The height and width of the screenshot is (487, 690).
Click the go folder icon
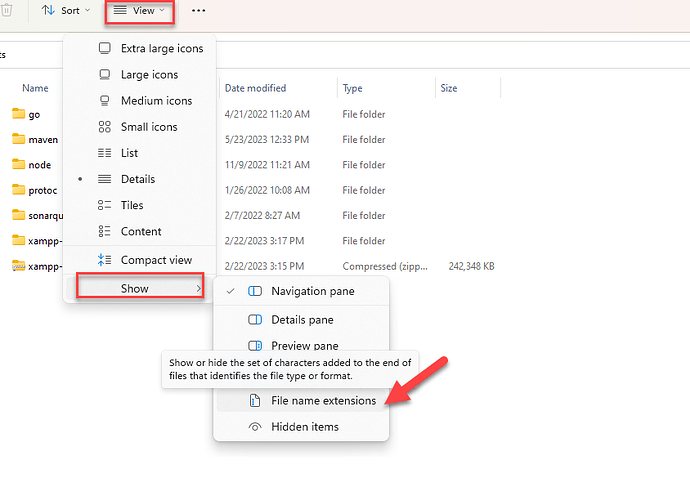coord(18,114)
